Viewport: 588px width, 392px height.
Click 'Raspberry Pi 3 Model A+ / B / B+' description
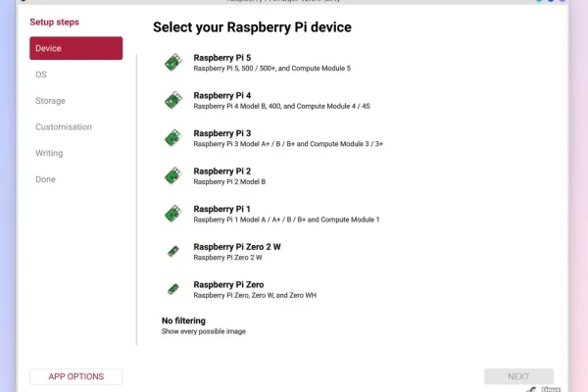point(288,144)
